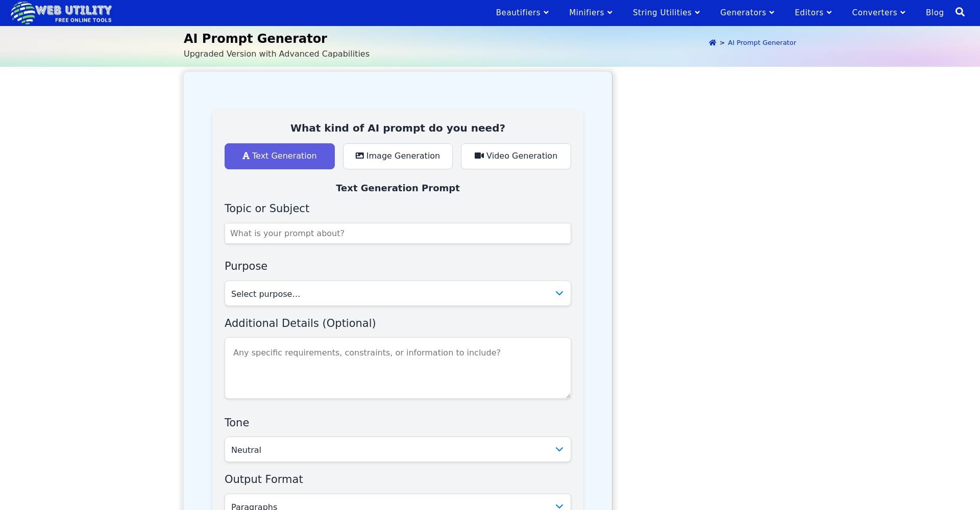Switch to Video Generation prompt type
This screenshot has width=980, height=510.
[x=516, y=156]
